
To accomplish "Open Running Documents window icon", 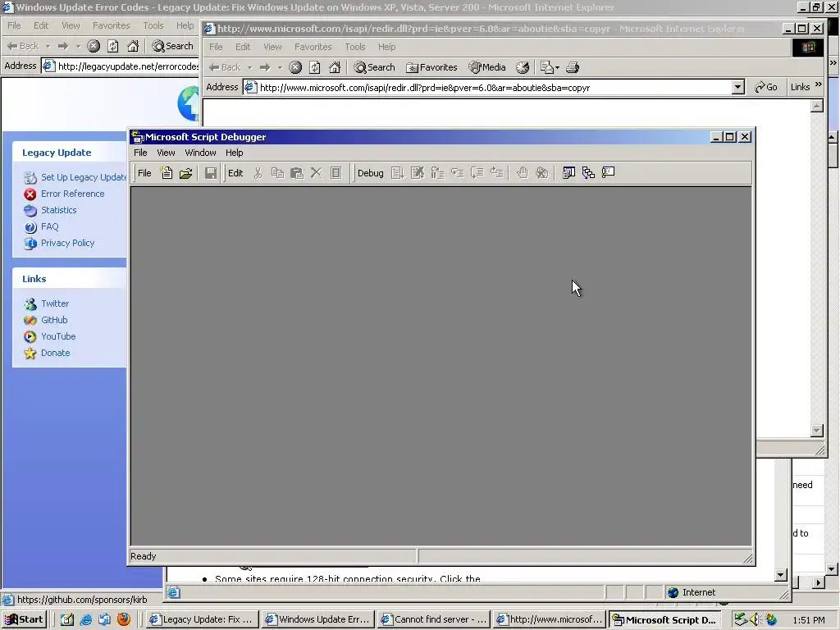I will (568, 172).
